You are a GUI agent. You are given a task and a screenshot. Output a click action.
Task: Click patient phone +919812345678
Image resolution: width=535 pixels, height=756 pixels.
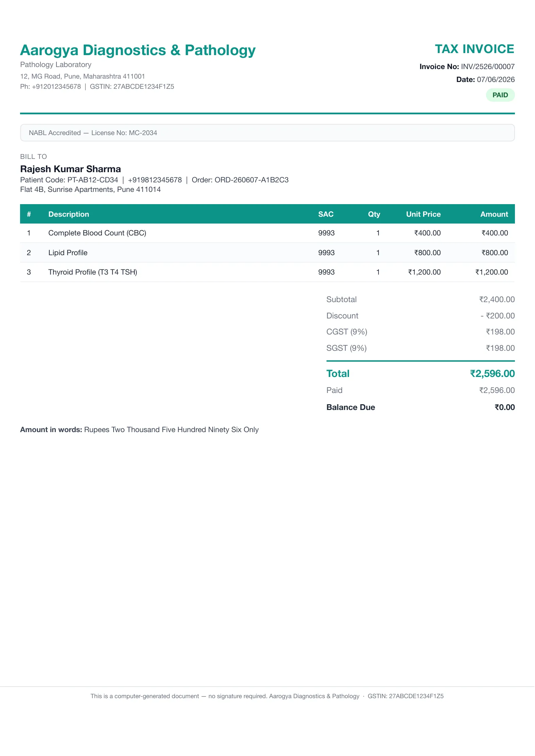coord(155,180)
